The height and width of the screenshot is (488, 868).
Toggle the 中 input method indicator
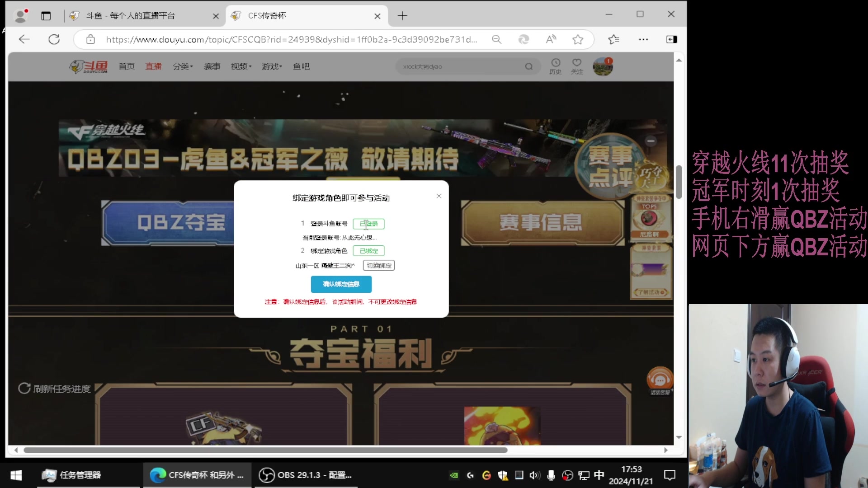click(599, 475)
